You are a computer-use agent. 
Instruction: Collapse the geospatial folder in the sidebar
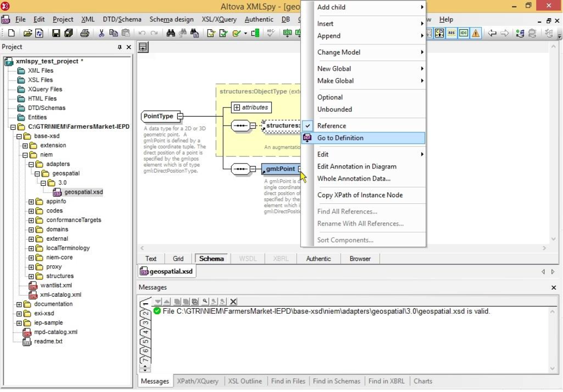36,174
